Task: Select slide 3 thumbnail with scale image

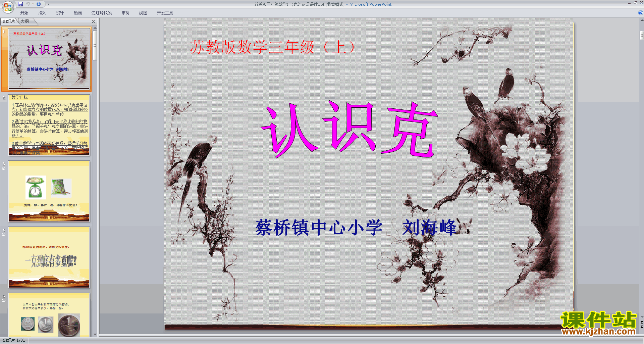Action: click(49, 191)
